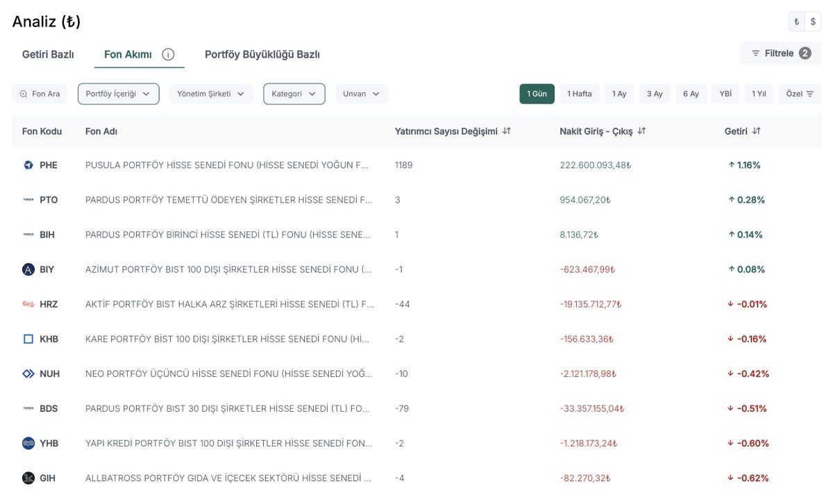Click the GIH Allbatross logo icon
833x504 pixels.
point(28,478)
